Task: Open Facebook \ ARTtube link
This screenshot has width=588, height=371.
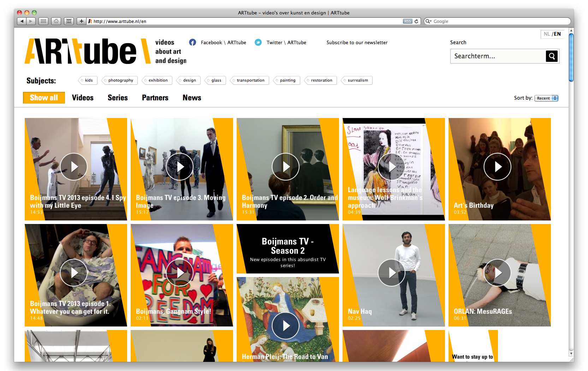Action: [224, 42]
